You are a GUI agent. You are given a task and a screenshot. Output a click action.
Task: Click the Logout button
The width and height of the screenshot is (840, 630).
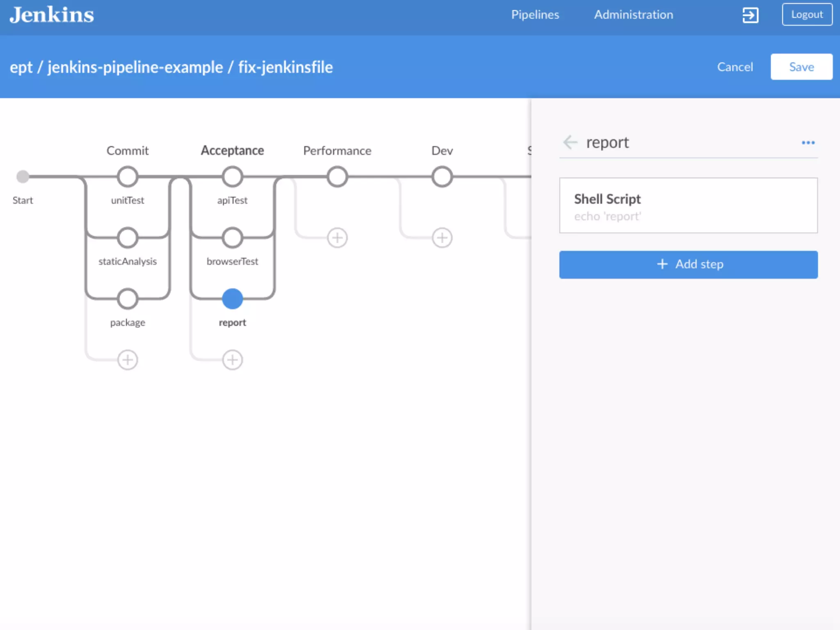coord(807,15)
